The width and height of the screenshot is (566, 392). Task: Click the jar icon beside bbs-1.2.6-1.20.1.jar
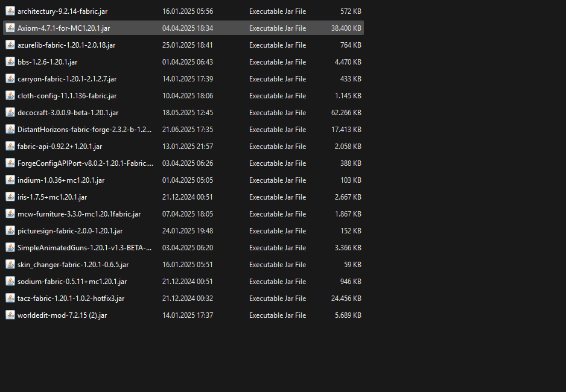[10, 62]
